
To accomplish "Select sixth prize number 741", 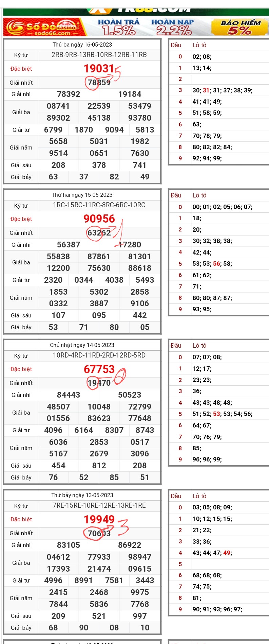I will click(x=140, y=165).
